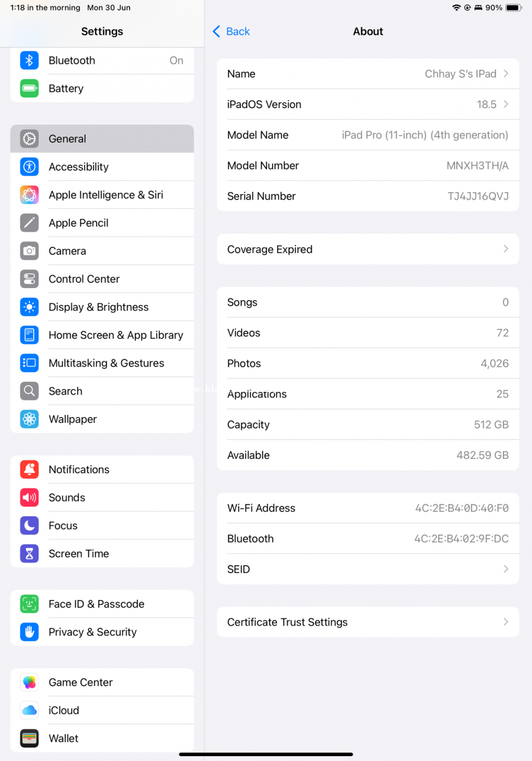Tap the Privacy & Security hand icon
Viewport: 532px width, 761px height.
(29, 632)
